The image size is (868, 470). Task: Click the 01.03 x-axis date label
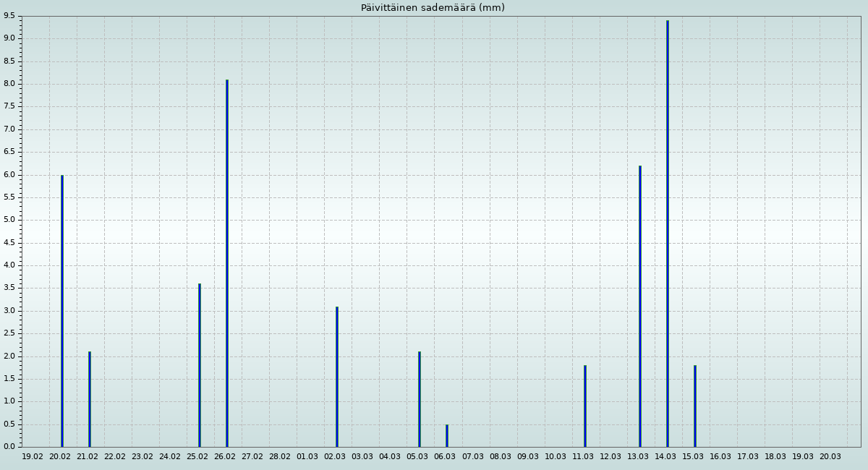307,457
